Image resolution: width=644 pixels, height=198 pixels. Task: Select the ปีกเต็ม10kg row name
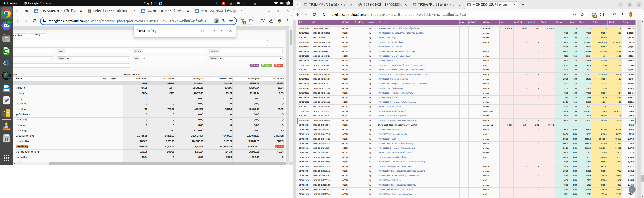[x=22, y=157]
